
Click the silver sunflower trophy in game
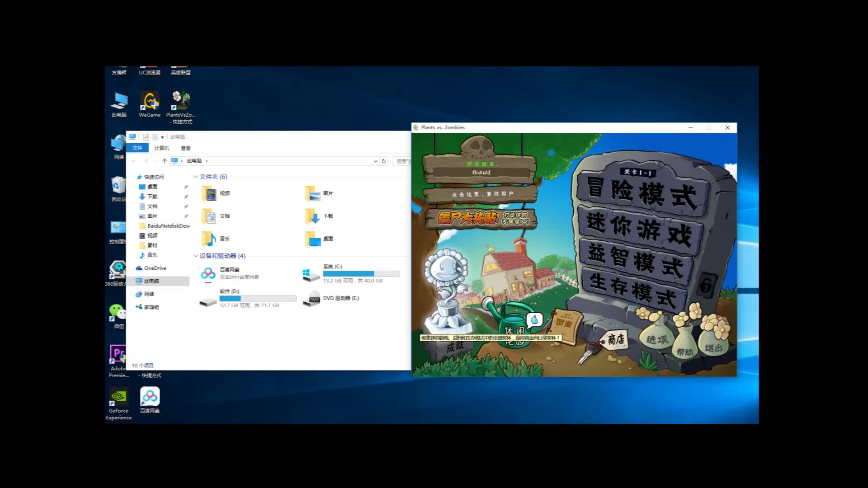(447, 291)
